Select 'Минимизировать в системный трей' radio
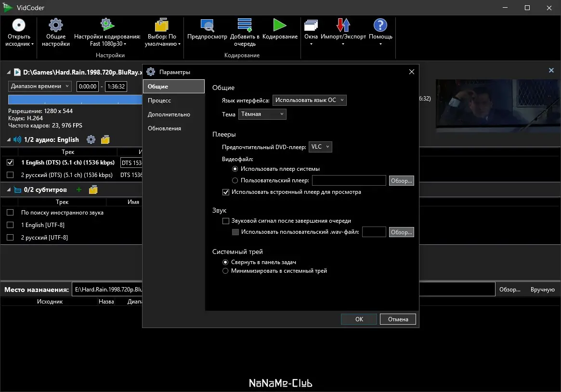 (x=225, y=271)
